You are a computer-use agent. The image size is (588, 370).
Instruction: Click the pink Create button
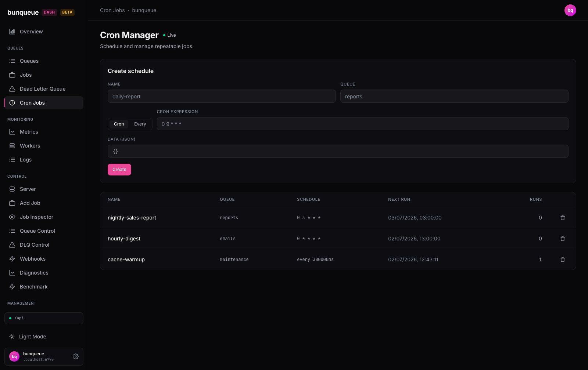click(119, 170)
